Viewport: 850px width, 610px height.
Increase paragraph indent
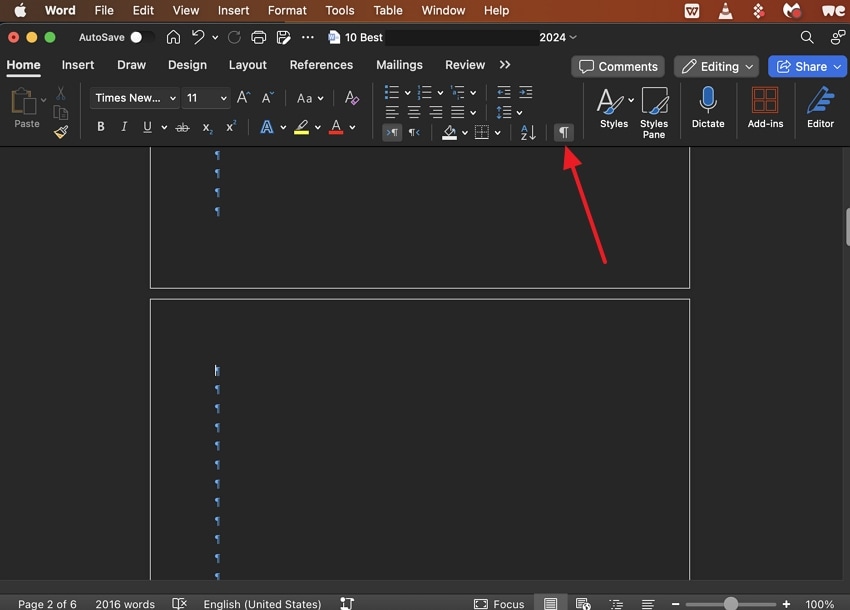pos(525,92)
